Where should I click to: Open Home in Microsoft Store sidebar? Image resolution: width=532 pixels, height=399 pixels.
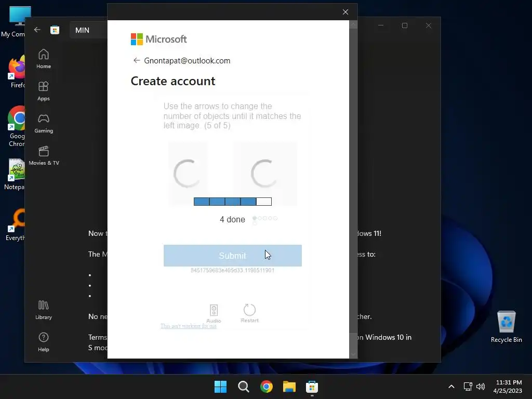(x=44, y=59)
